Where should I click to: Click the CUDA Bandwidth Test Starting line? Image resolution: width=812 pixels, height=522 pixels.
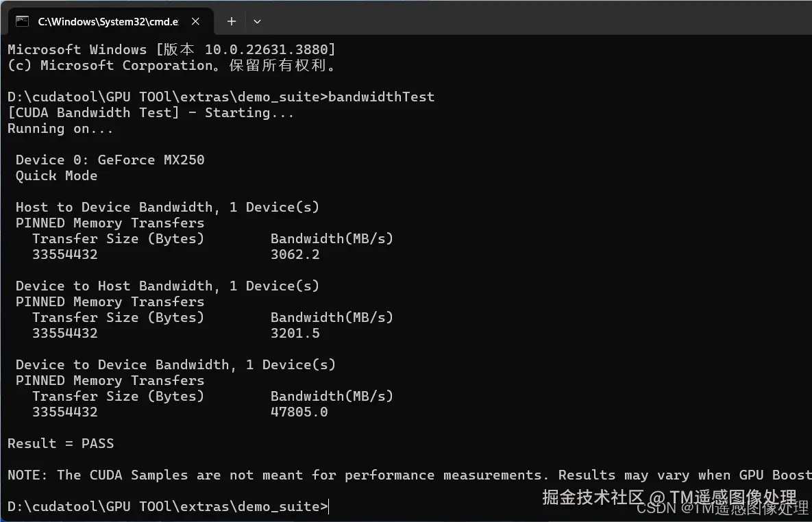(151, 112)
